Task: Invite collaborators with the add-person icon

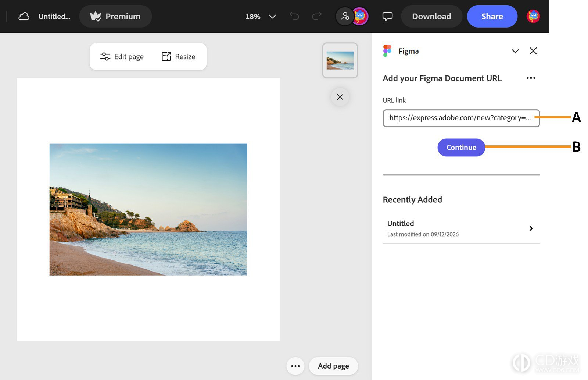Action: click(345, 16)
